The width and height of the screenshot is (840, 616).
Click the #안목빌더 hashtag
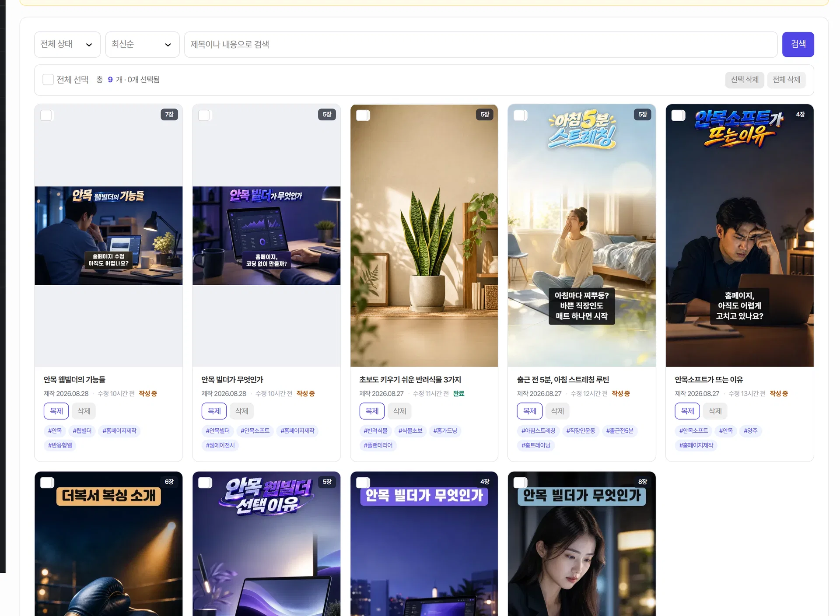(218, 431)
